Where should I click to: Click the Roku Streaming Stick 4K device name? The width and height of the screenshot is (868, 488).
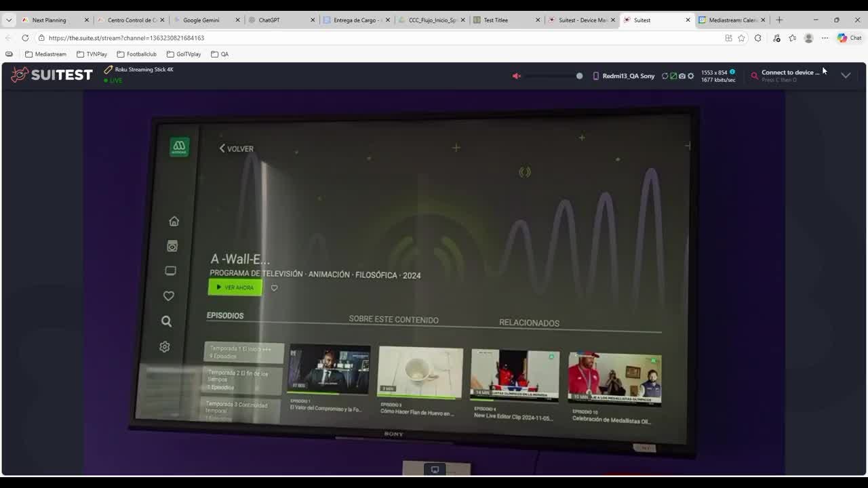click(x=144, y=69)
